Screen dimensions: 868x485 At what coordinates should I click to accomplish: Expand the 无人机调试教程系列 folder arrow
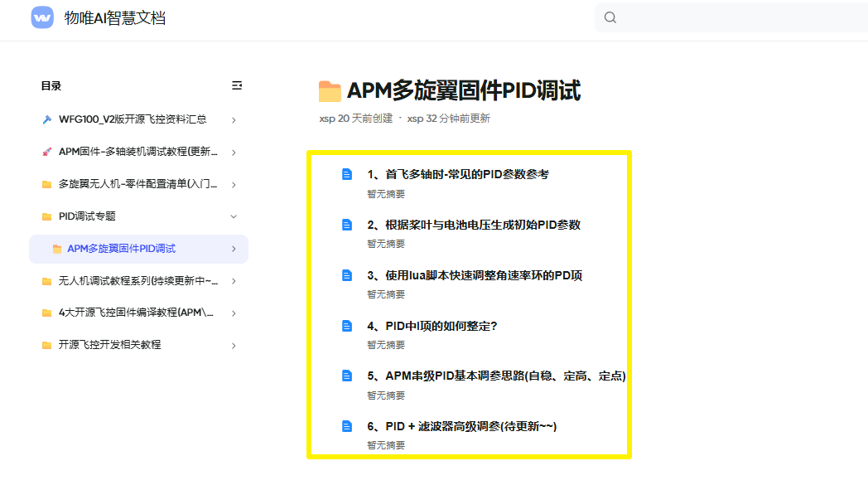[x=234, y=281]
